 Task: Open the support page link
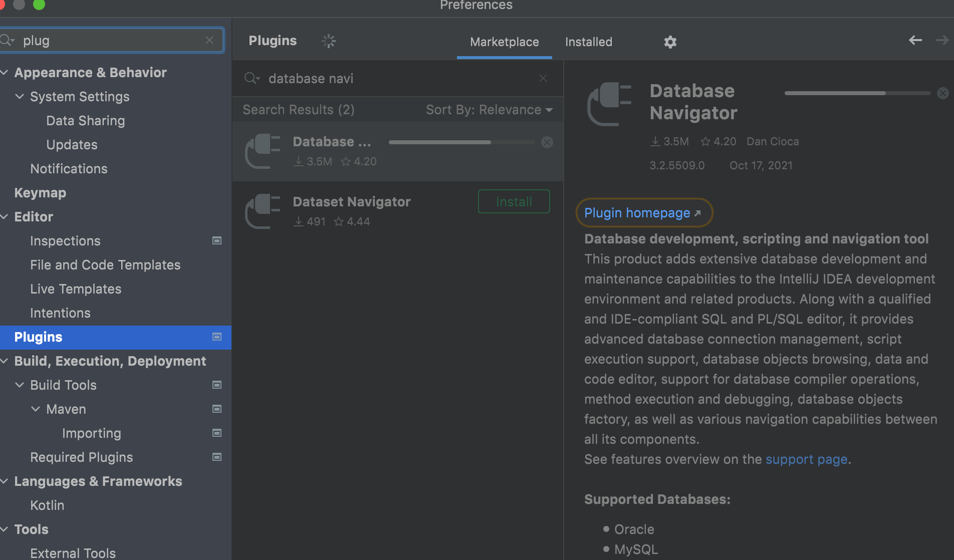806,459
